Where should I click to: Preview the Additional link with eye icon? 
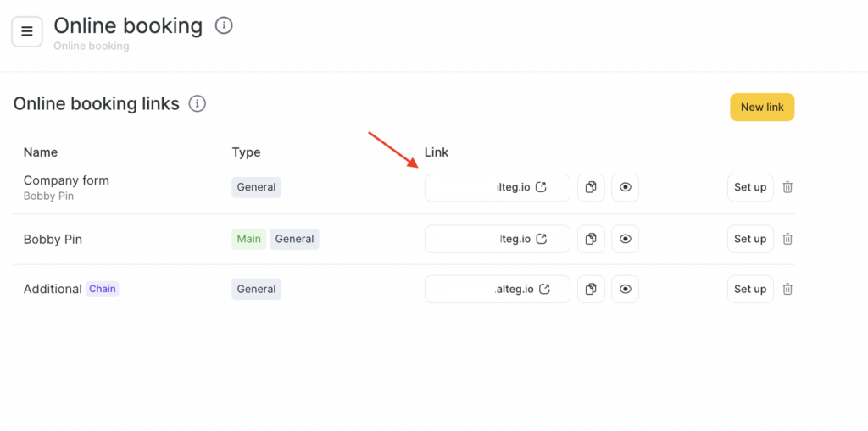point(626,289)
